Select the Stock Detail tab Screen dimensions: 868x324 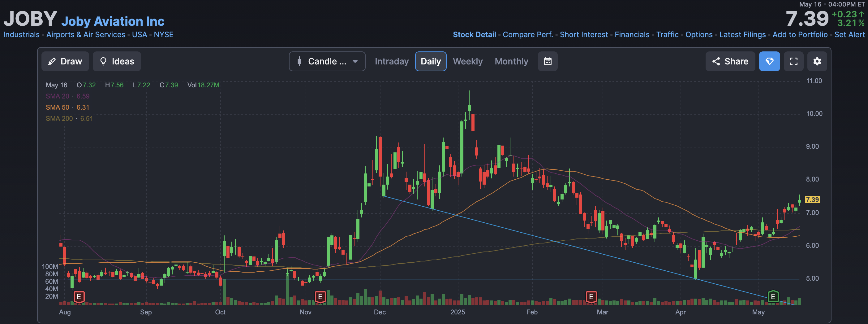point(475,34)
